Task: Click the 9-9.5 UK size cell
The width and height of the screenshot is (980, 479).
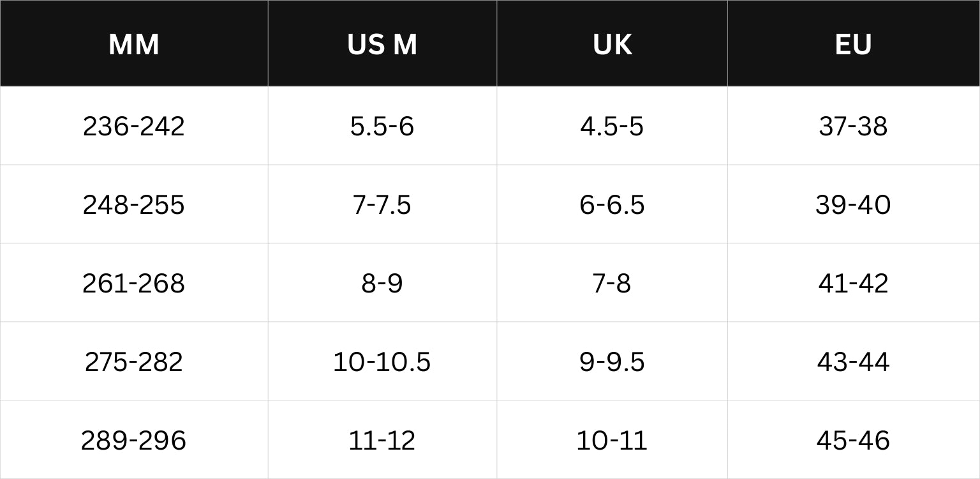Action: click(x=612, y=361)
